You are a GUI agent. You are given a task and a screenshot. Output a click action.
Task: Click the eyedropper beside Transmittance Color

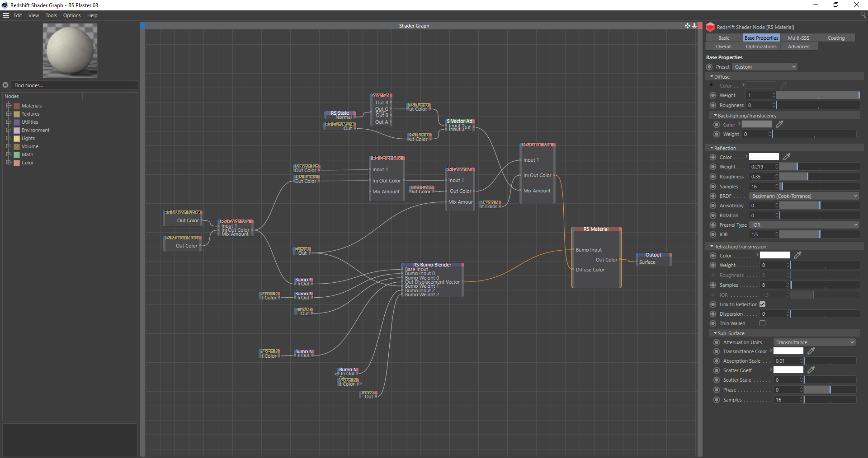pos(811,351)
